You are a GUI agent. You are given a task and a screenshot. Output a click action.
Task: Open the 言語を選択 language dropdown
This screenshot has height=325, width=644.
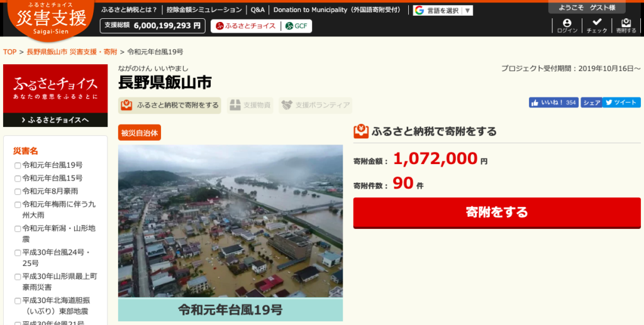click(443, 10)
